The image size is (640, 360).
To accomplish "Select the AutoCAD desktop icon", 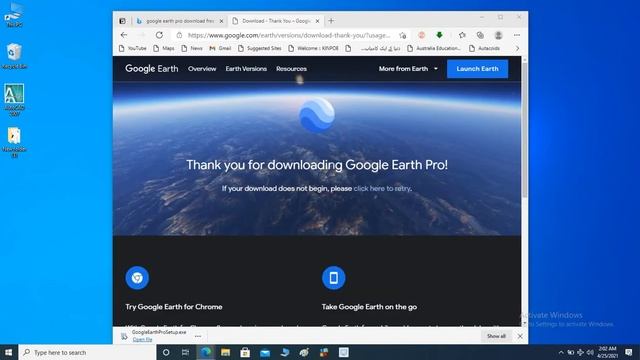I will click(14, 100).
